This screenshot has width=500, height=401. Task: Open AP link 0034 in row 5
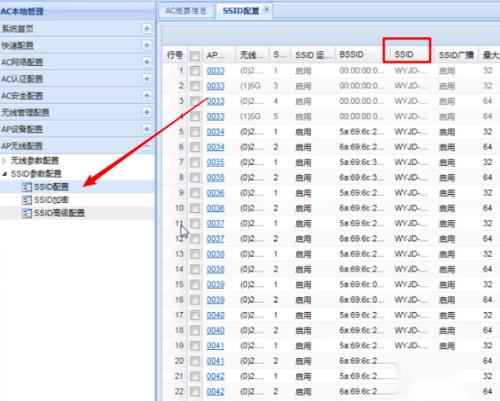click(215, 132)
